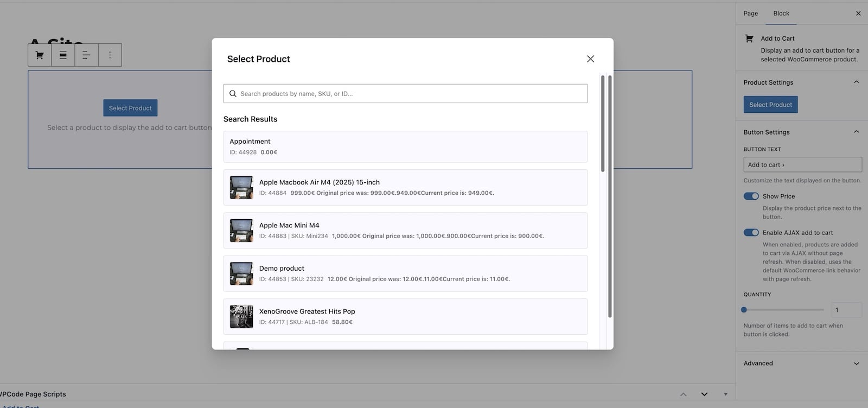Select Apple Mac Mini M4 product name
The image size is (868, 408).
[289, 225]
